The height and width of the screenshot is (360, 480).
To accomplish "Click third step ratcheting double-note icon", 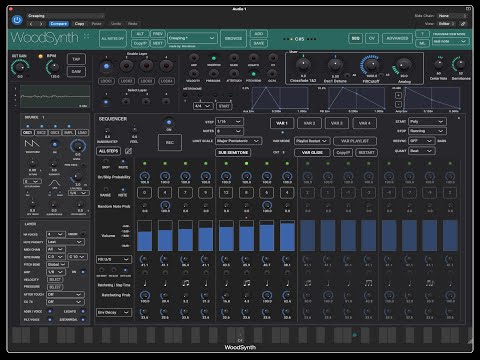I will [186, 283].
